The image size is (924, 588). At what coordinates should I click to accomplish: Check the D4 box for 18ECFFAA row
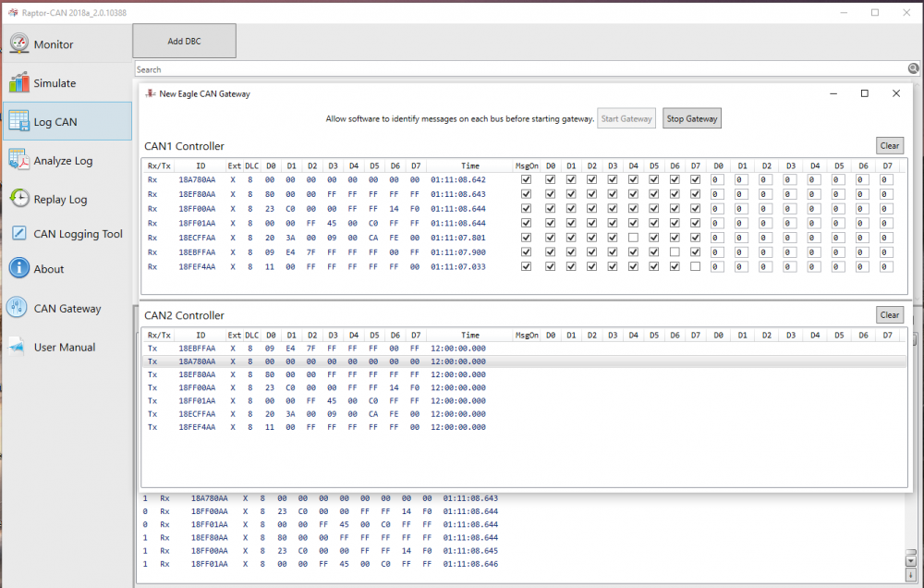tap(633, 238)
